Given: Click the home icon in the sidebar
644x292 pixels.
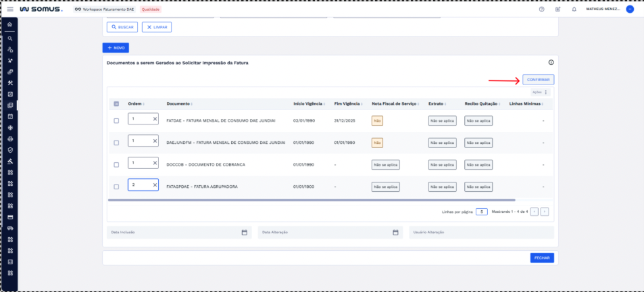Looking at the screenshot, I should (10, 25).
